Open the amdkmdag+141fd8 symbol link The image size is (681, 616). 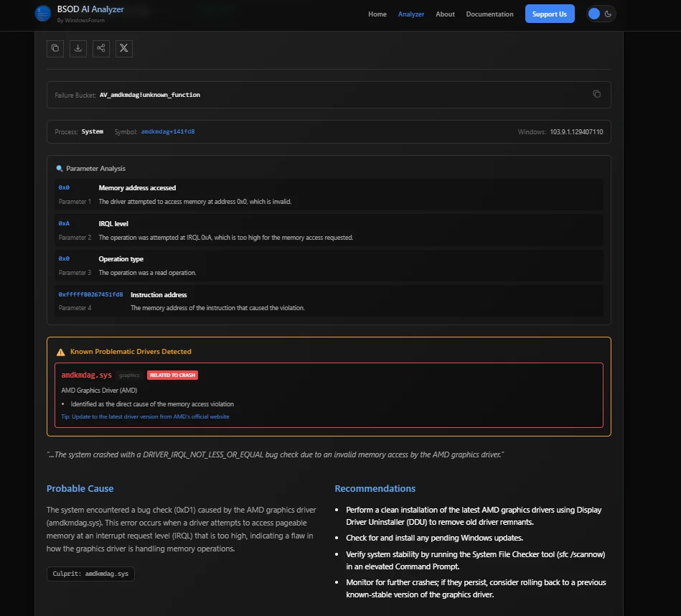tap(168, 131)
